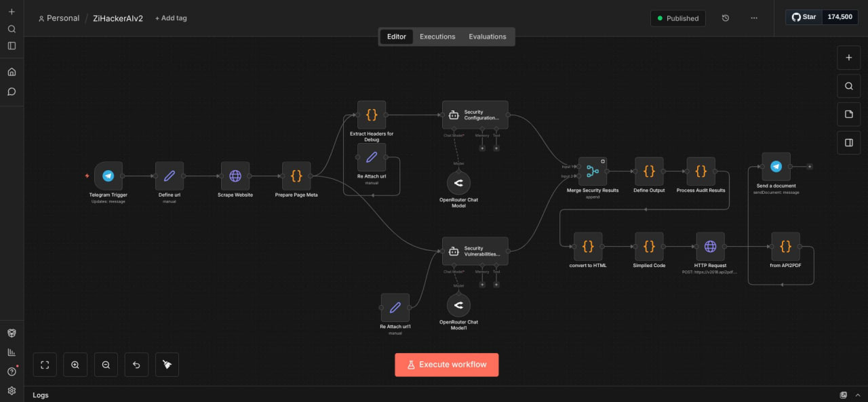Viewport: 868px width, 402px height.
Task: Click the Logs panel chevron at bottom right
Action: (858, 395)
